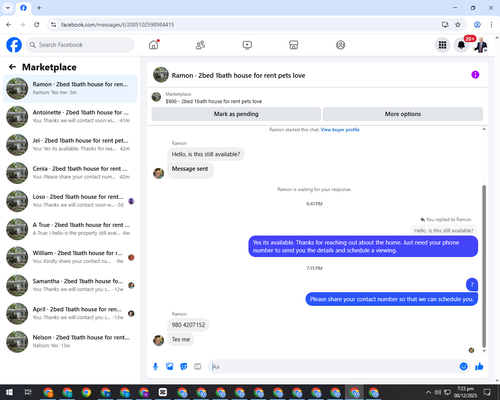Image resolution: width=500 pixels, height=400 pixels.
Task: Open the Video (Watch) icon
Action: [247, 45]
